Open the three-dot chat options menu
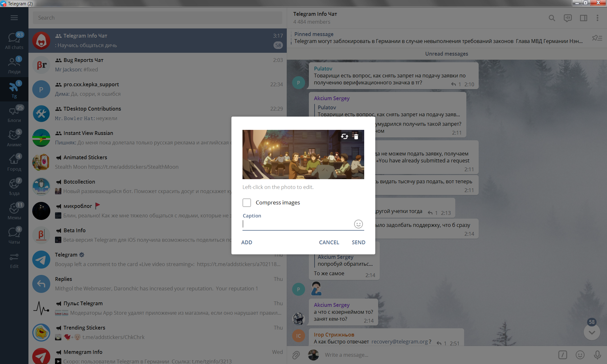607x364 pixels. [597, 18]
